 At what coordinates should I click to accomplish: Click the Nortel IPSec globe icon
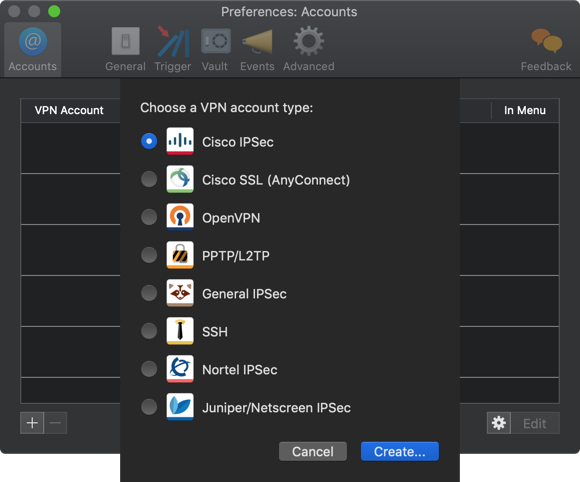tap(180, 369)
